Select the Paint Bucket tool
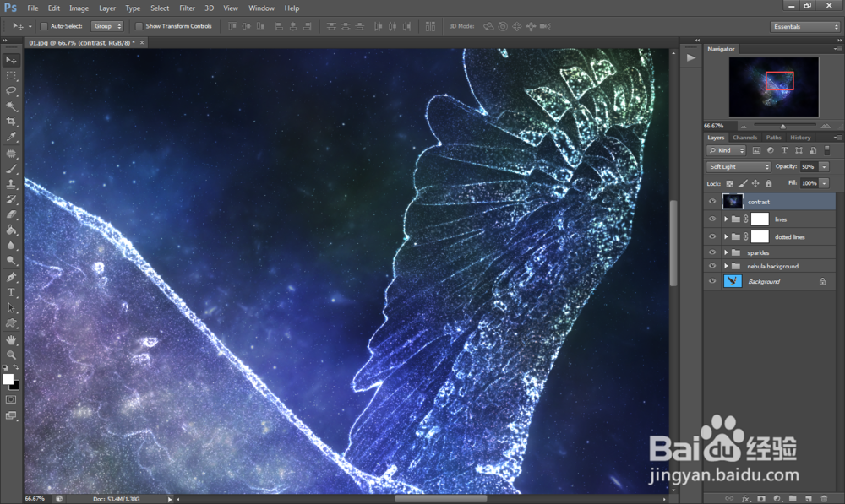 [11, 230]
